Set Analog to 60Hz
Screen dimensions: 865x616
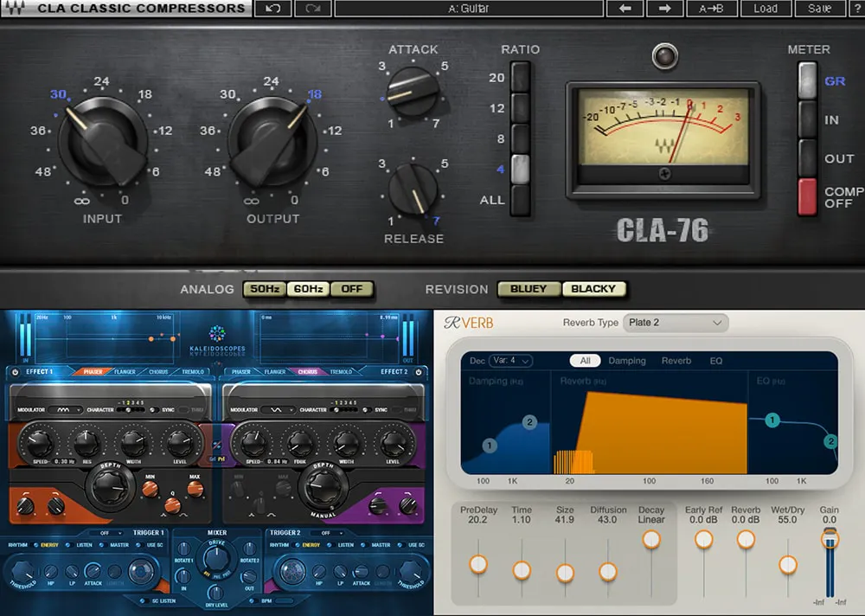click(309, 289)
